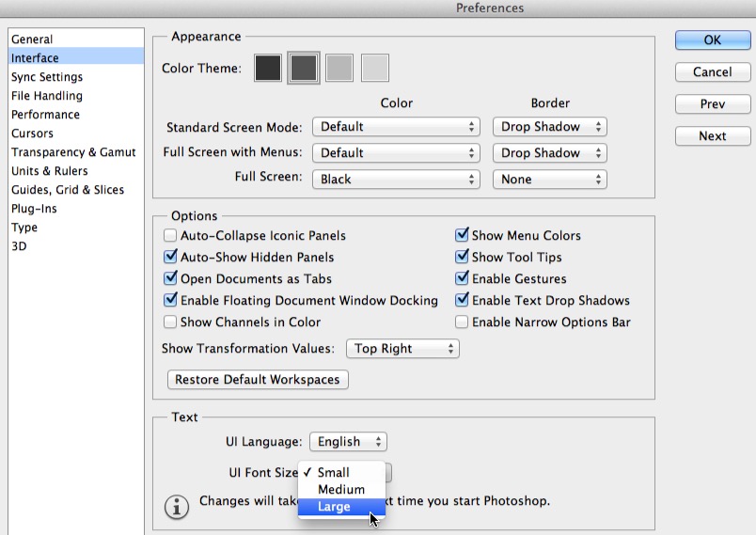Select Plug-Ins preferences category
Screen dimensions: 756x535
(x=76, y=208)
